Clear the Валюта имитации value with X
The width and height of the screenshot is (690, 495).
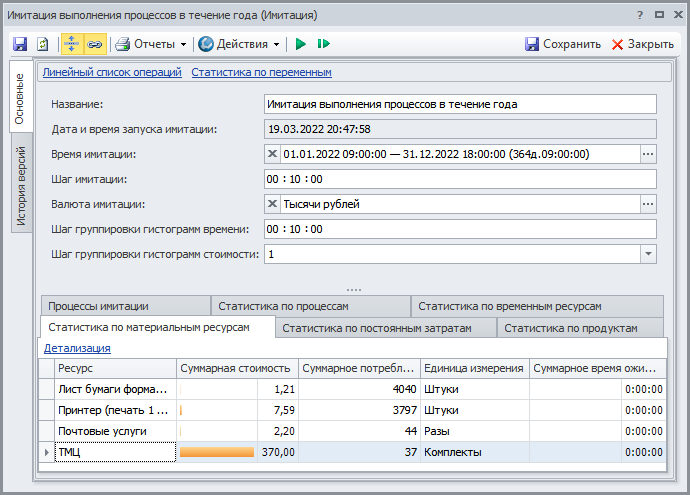tap(273, 204)
